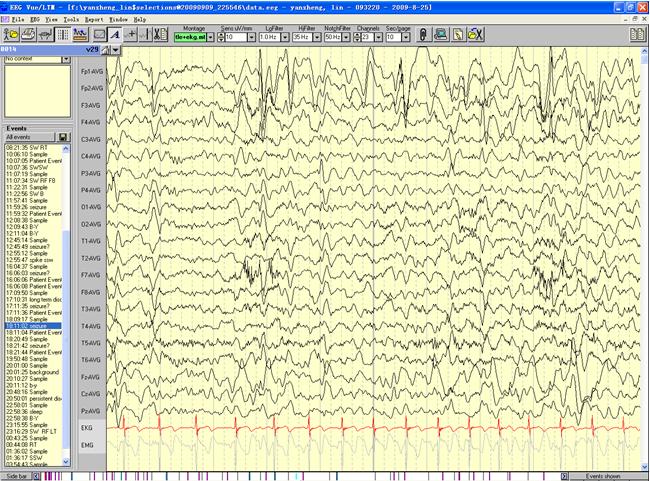Select the 08:21:35 SW RT event

pyautogui.click(x=33, y=148)
